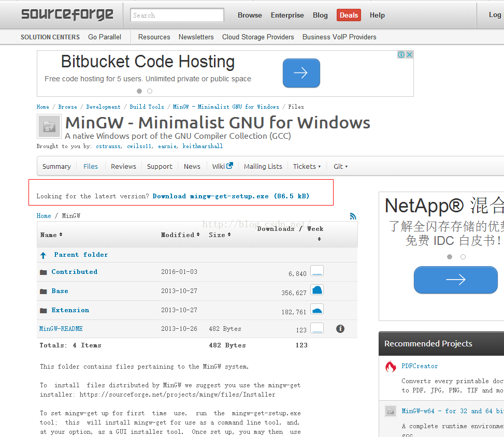Click the red Deals button
This screenshot has width=504, height=437.
pos(349,15)
